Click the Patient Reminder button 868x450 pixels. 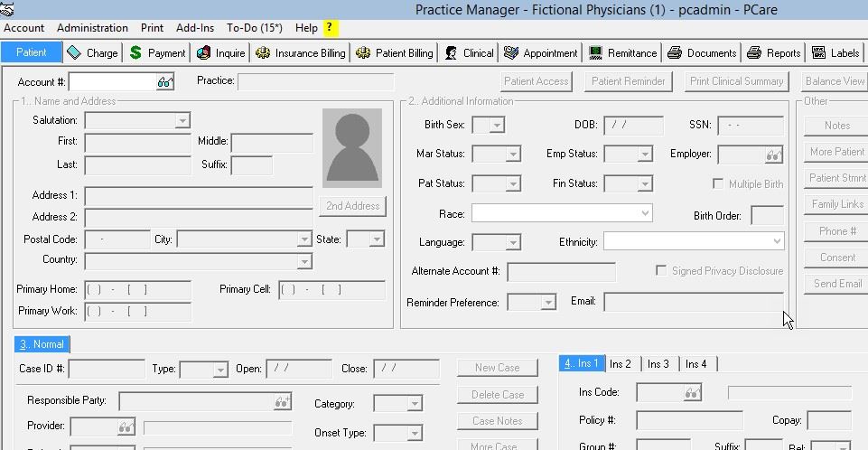tap(628, 81)
